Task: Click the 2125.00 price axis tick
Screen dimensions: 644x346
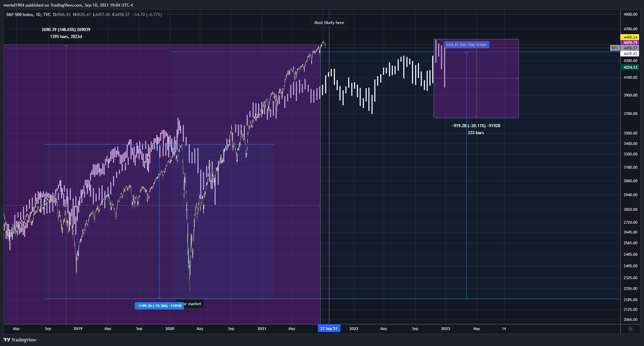Action: point(630,309)
